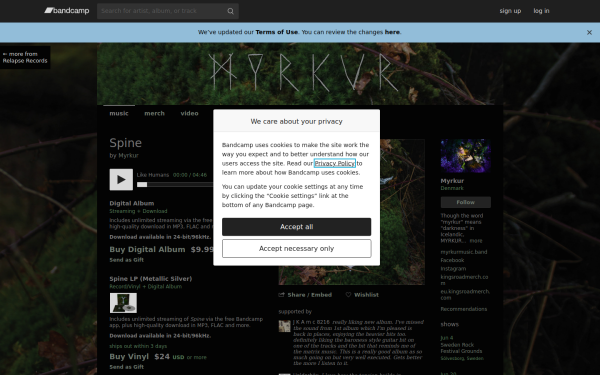Open Share / Embed
Screen dimensions: 600x375
(305, 295)
